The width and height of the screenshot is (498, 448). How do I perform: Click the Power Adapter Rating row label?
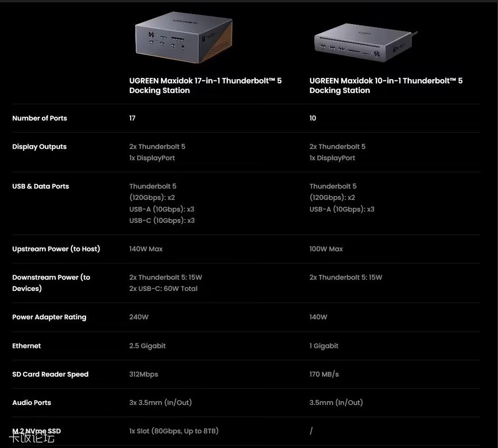pyautogui.click(x=49, y=317)
